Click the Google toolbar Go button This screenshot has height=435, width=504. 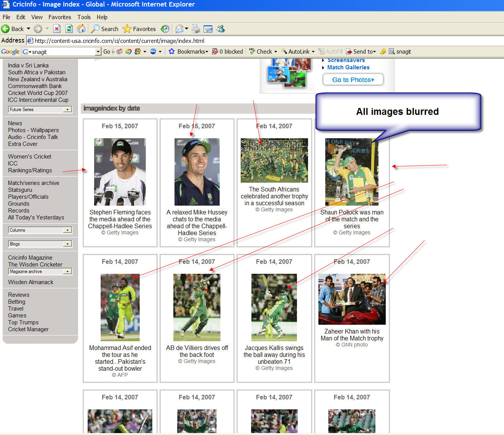click(107, 52)
